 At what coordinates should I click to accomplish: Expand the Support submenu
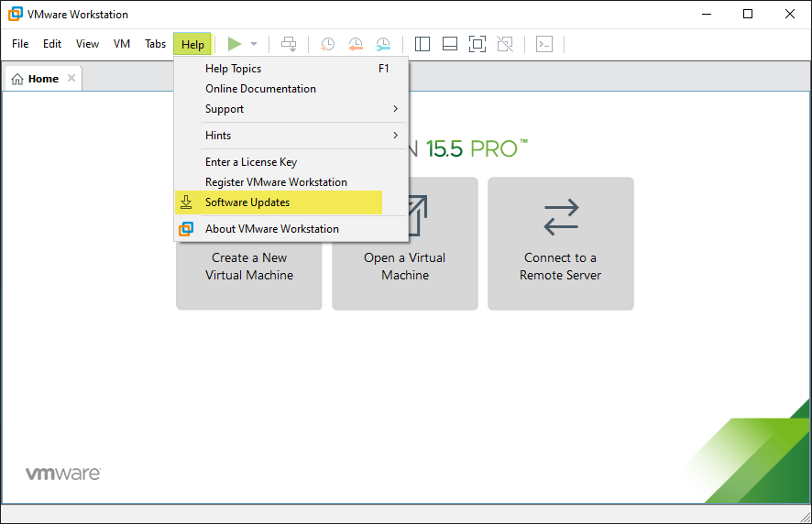pos(291,109)
